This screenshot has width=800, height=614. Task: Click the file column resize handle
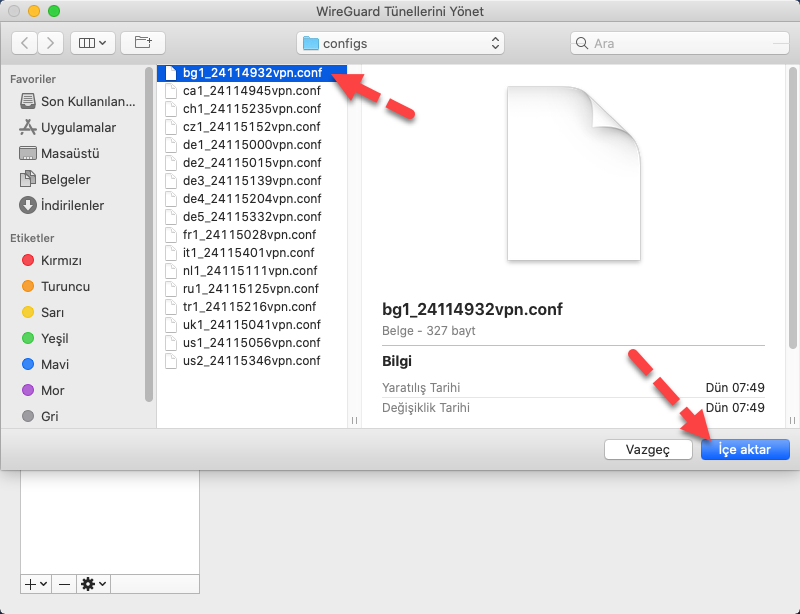pyautogui.click(x=354, y=421)
